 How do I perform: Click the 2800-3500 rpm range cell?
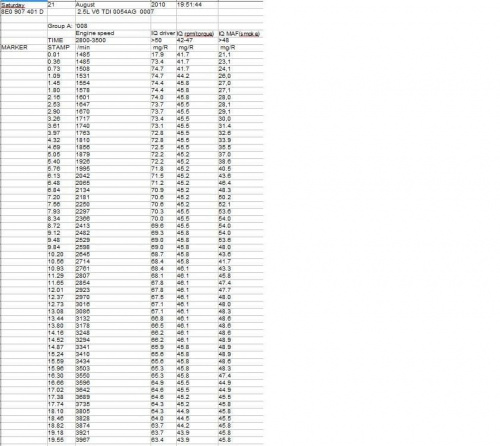113,40
